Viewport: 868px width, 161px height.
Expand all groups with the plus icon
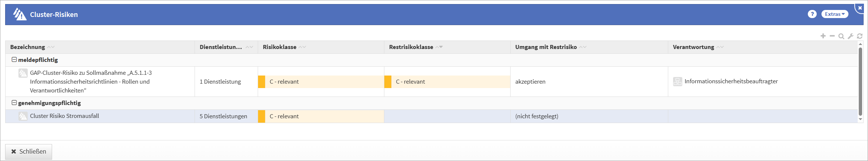823,36
